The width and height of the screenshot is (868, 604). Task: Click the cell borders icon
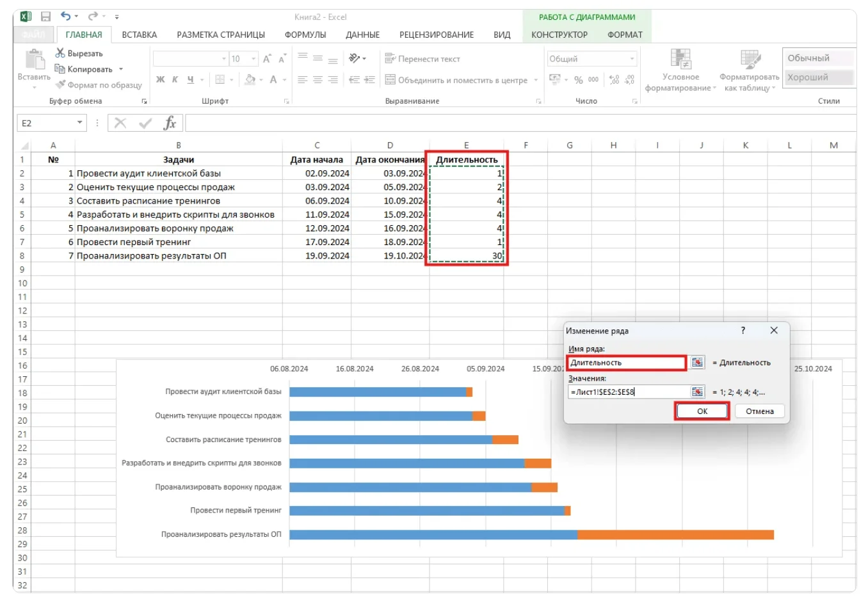click(220, 80)
